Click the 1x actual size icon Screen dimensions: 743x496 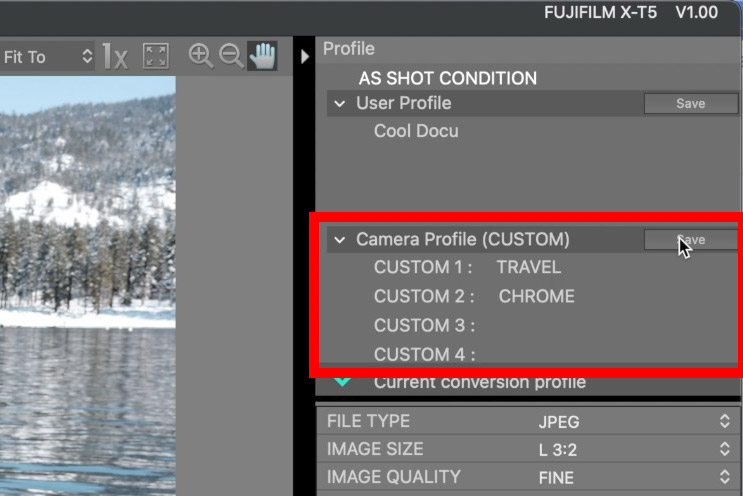click(x=115, y=56)
